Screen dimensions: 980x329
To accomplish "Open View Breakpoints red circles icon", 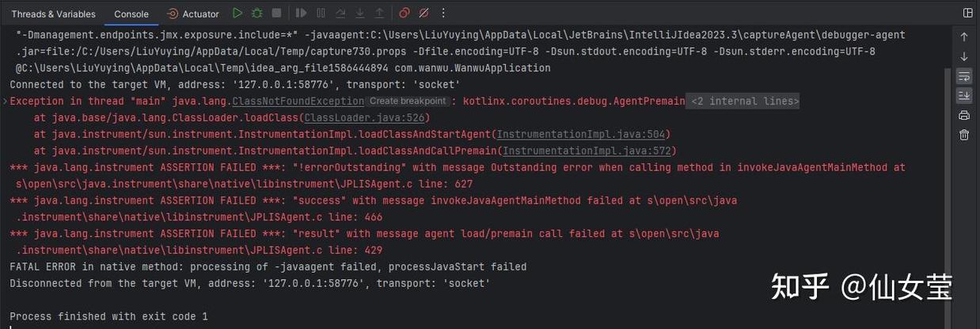I will tap(404, 13).
